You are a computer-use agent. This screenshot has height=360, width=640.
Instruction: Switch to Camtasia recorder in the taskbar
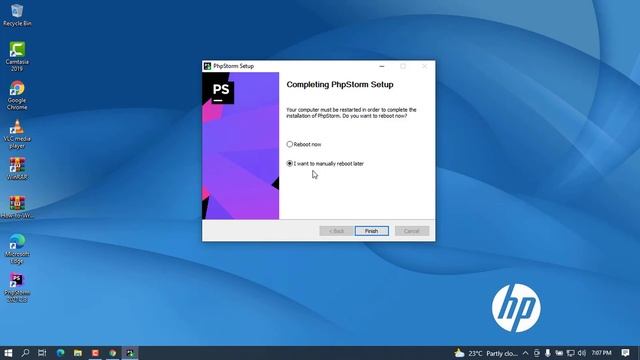coord(96,353)
